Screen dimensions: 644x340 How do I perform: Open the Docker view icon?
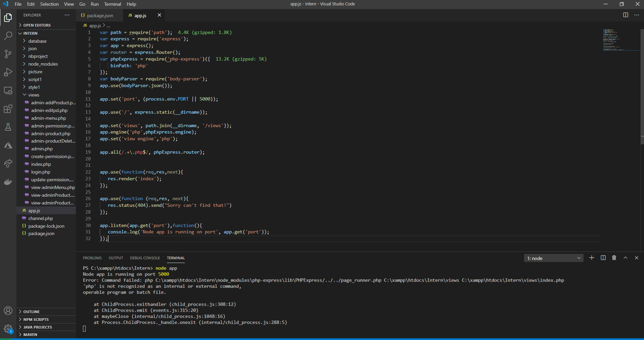tap(8, 182)
